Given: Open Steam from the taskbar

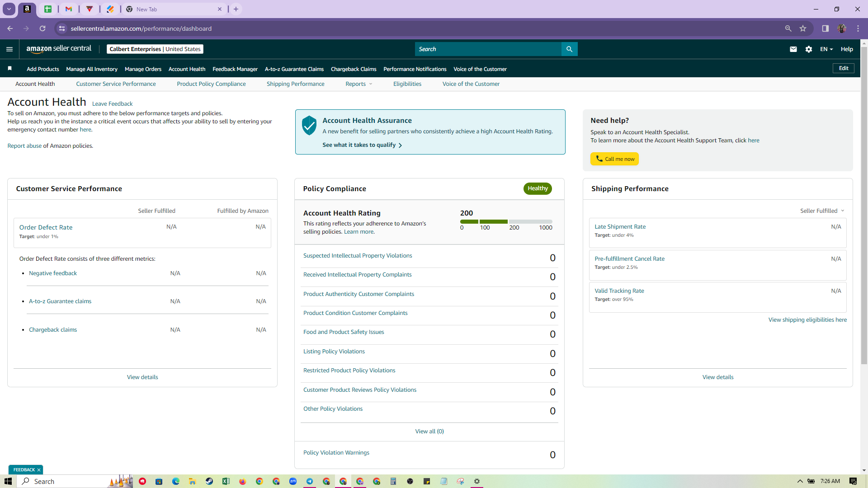Looking at the screenshot, I should tap(209, 481).
